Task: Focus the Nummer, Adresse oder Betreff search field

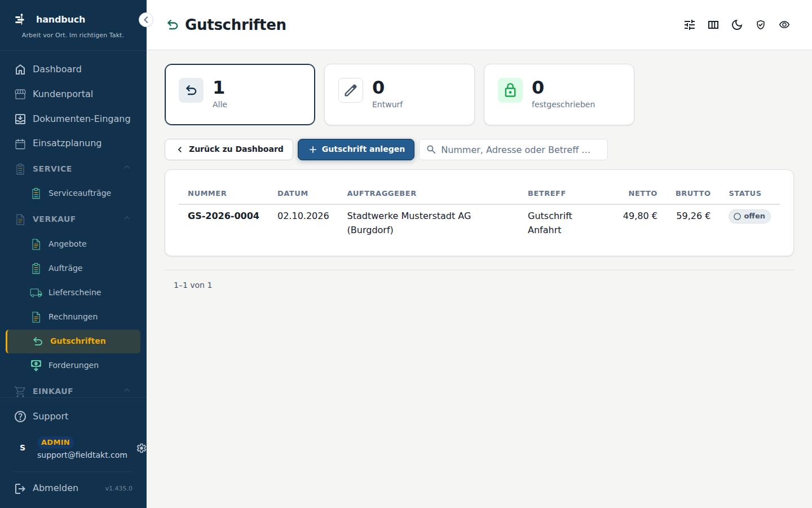Action: 513,150
